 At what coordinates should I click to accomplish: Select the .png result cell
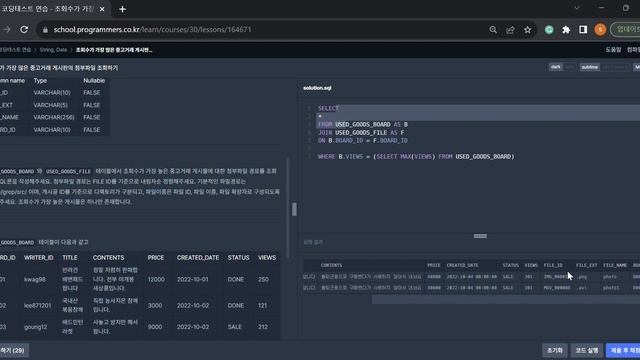(x=582, y=276)
